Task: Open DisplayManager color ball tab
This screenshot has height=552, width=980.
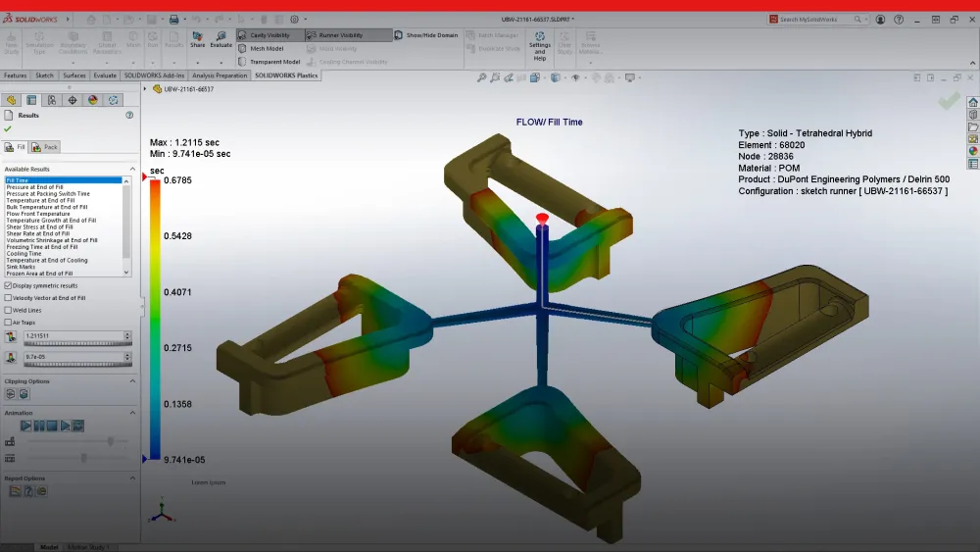Action: click(92, 100)
